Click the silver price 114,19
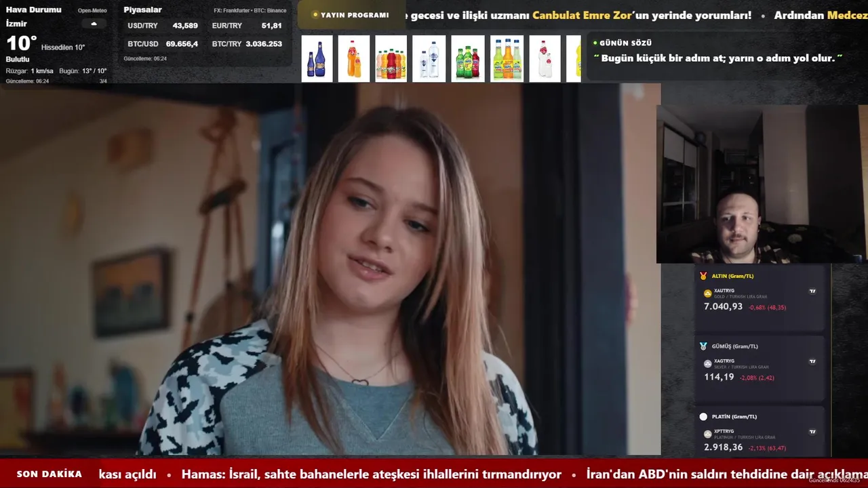This screenshot has height=488, width=868. click(x=719, y=377)
